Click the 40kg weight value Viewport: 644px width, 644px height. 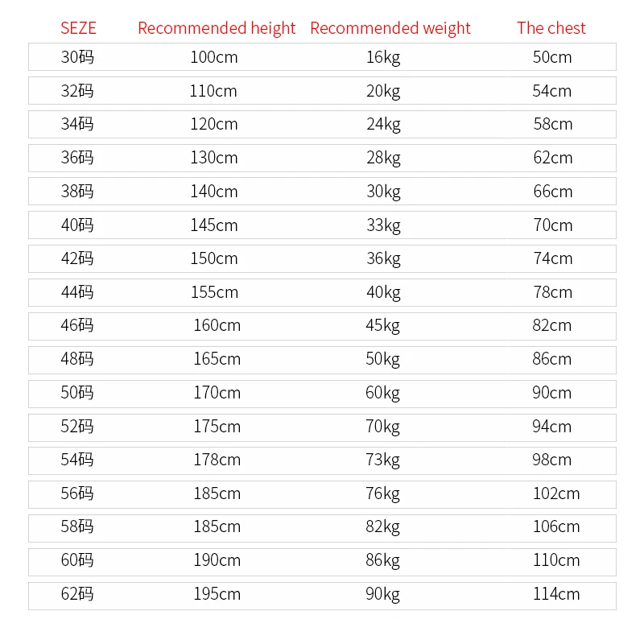tap(383, 292)
